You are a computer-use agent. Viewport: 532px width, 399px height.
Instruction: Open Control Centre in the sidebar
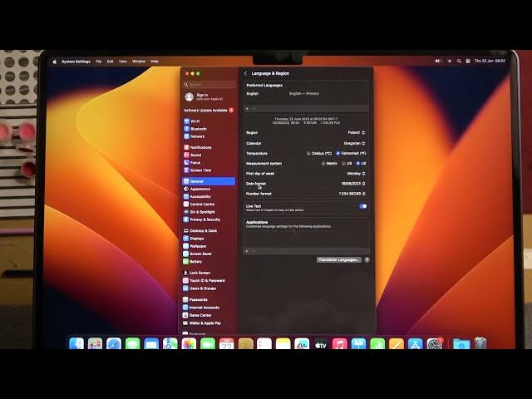point(199,204)
